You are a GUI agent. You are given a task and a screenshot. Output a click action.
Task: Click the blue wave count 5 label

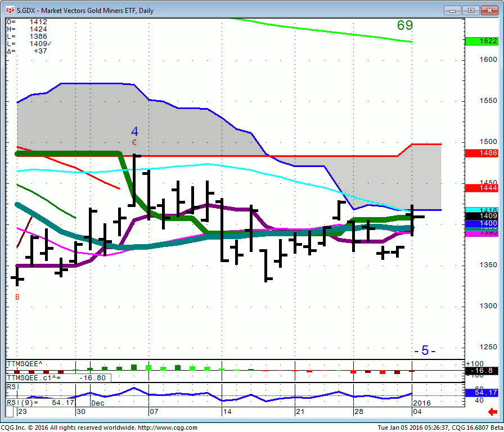425,350
